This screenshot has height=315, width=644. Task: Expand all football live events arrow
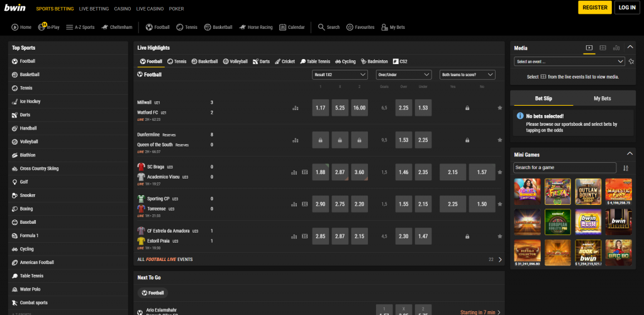tap(500, 260)
